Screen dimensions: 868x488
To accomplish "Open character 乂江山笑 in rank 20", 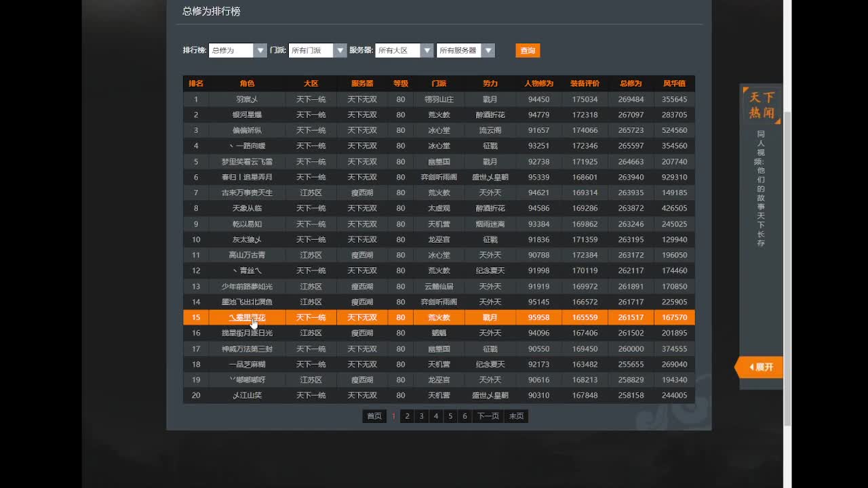I will click(247, 395).
